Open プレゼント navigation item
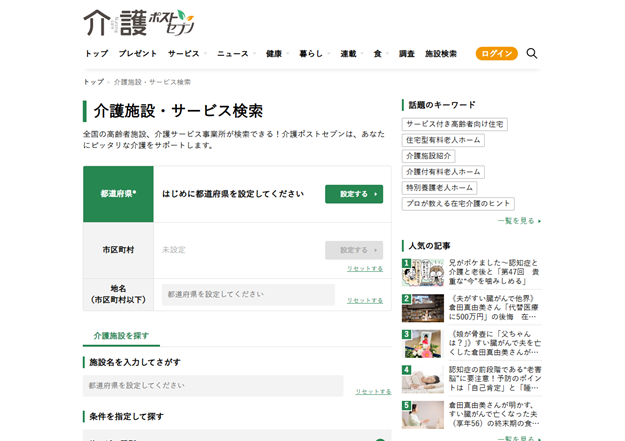The image size is (625, 441). coord(138,53)
